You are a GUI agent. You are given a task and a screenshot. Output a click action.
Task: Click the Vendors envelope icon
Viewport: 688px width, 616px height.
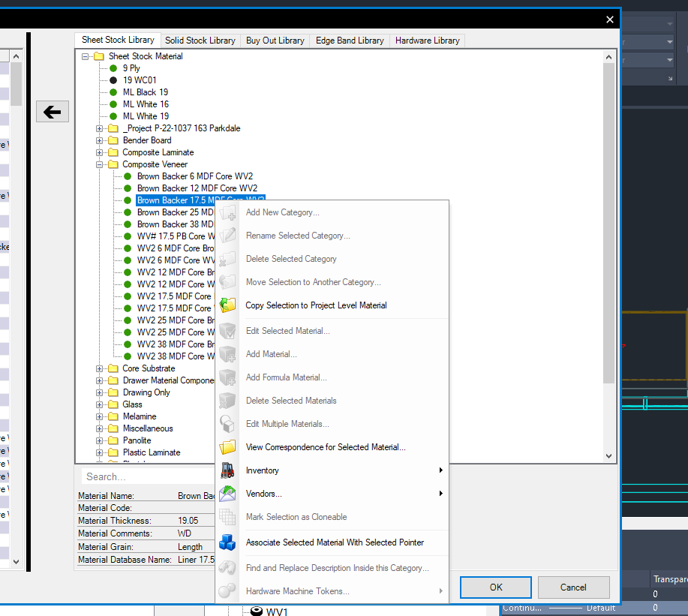click(228, 494)
